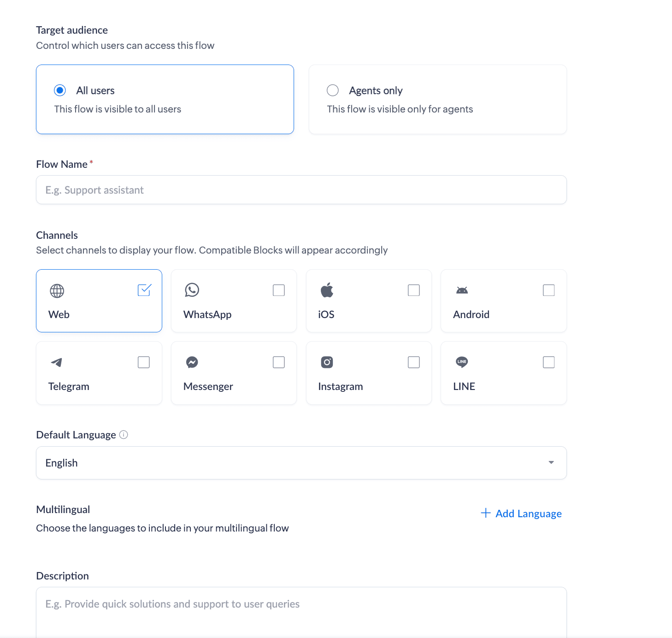Click the LINE chat bubble icon
This screenshot has height=638, width=672.
pos(462,362)
